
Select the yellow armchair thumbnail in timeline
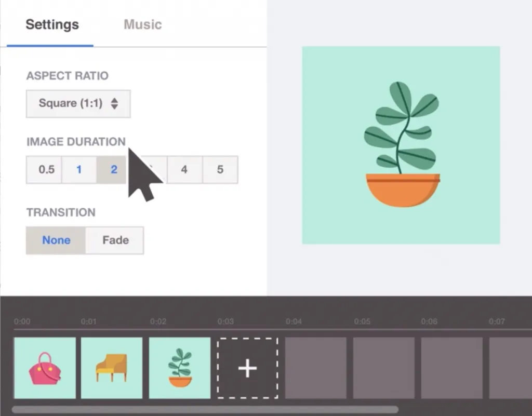click(112, 368)
